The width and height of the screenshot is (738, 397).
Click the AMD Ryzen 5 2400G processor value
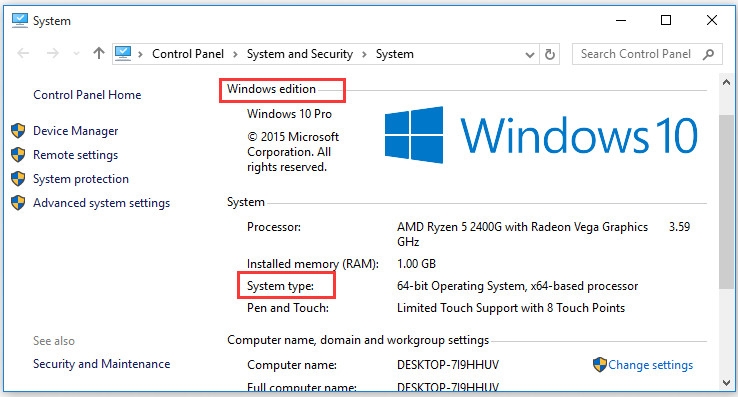click(x=522, y=227)
